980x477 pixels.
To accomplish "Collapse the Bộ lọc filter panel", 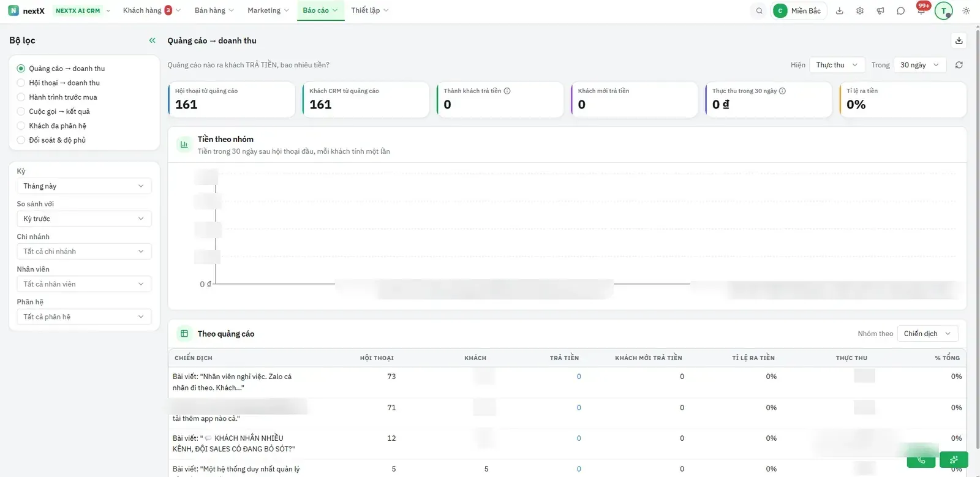I will point(153,40).
